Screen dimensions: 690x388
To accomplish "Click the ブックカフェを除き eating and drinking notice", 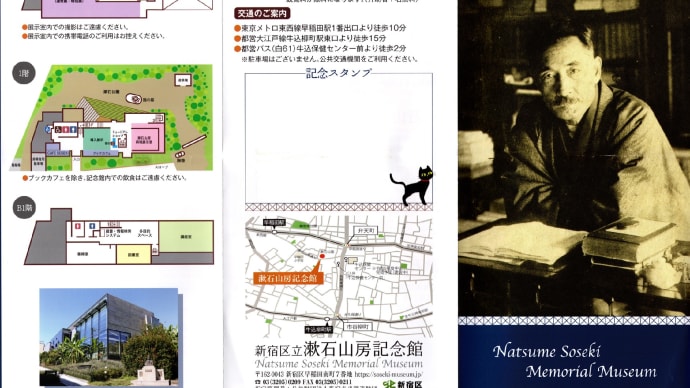I will tap(105, 178).
